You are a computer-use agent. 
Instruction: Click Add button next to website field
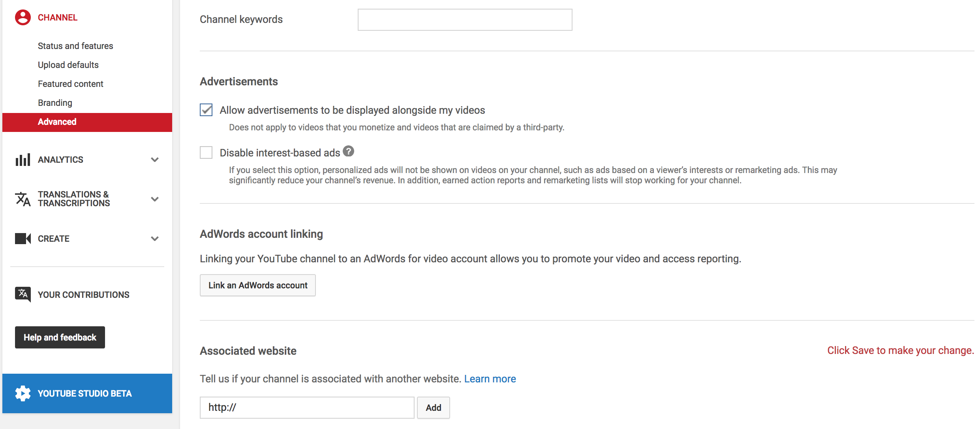pyautogui.click(x=433, y=408)
